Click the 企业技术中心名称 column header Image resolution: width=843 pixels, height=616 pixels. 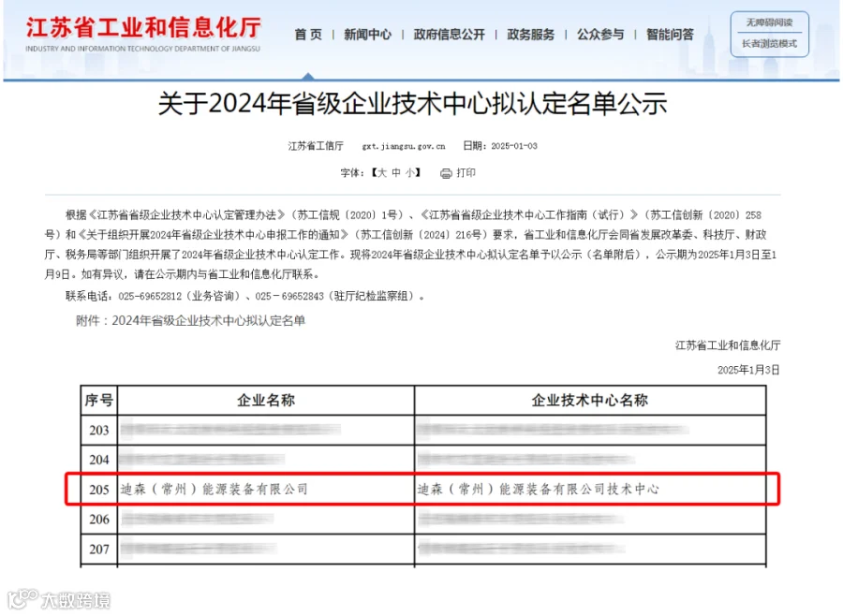590,401
